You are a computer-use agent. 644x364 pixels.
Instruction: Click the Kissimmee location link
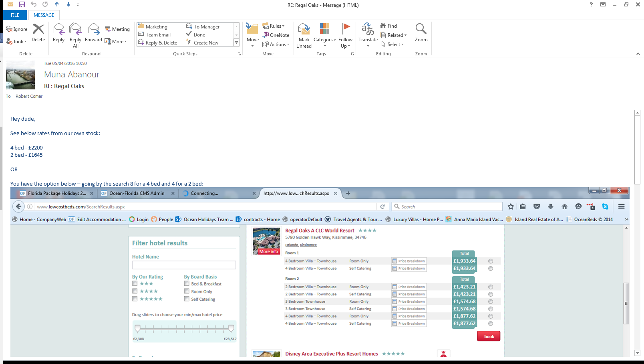click(x=308, y=245)
